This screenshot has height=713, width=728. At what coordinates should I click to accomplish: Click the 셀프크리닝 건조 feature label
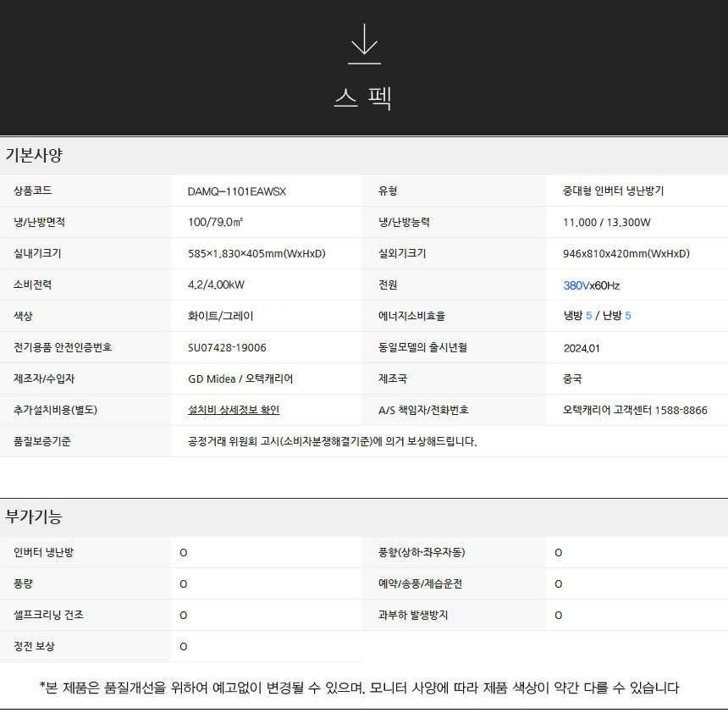[48, 615]
